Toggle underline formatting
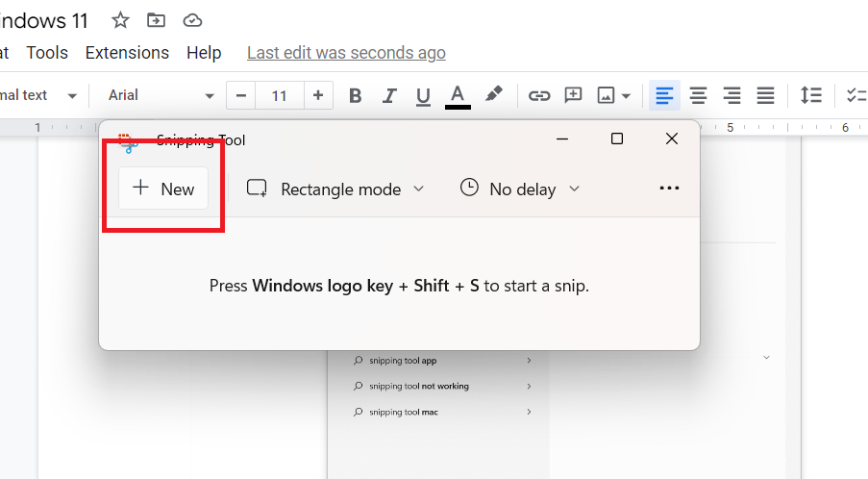Viewport: 868px width, 479px height. (x=423, y=96)
